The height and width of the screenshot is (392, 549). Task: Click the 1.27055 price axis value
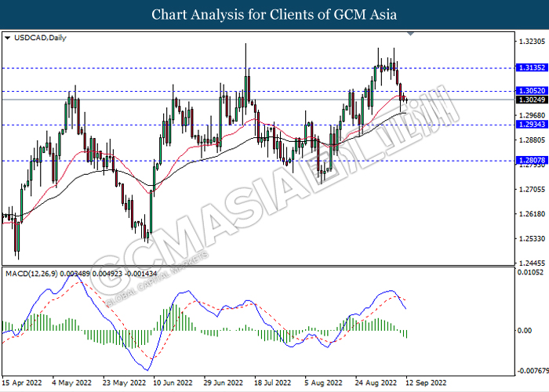[x=532, y=190]
